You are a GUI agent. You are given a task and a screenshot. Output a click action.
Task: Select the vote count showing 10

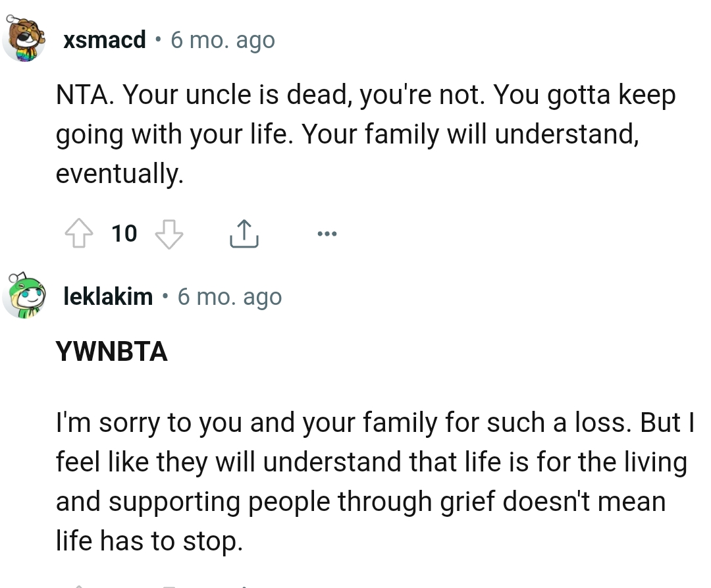coord(124,233)
